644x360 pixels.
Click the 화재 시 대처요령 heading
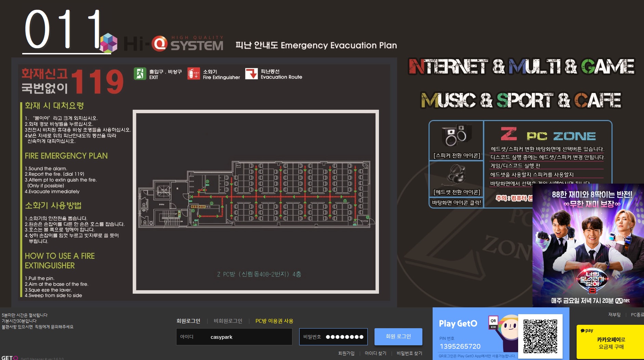54,106
